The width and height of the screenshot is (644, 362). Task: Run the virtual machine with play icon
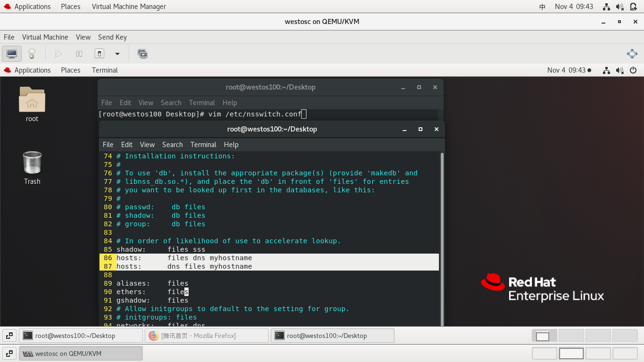(x=58, y=53)
